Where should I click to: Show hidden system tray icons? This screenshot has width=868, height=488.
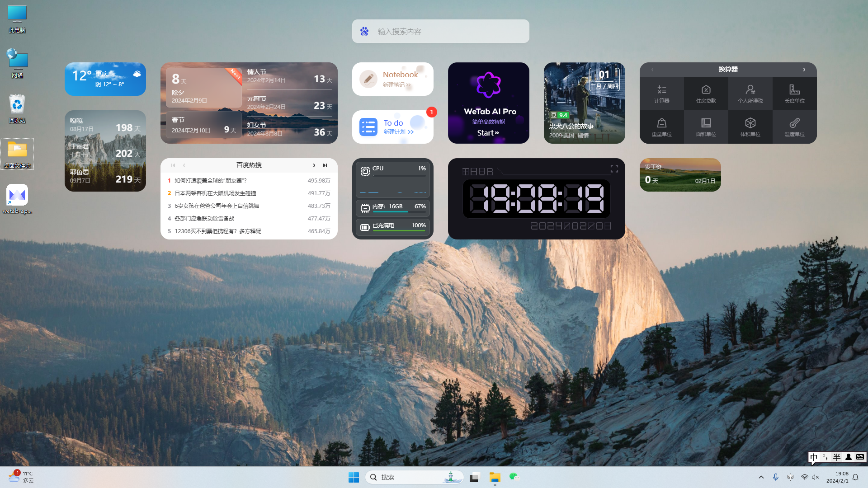(x=761, y=477)
